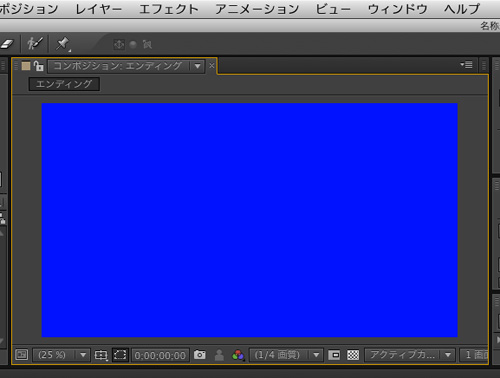
Task: Toggle Region of Interest button
Action: pos(334,355)
